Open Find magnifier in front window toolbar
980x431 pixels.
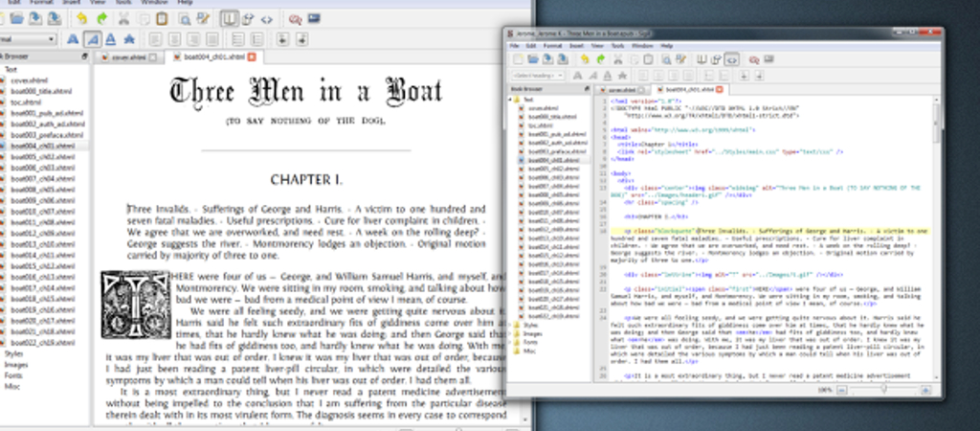(666, 59)
